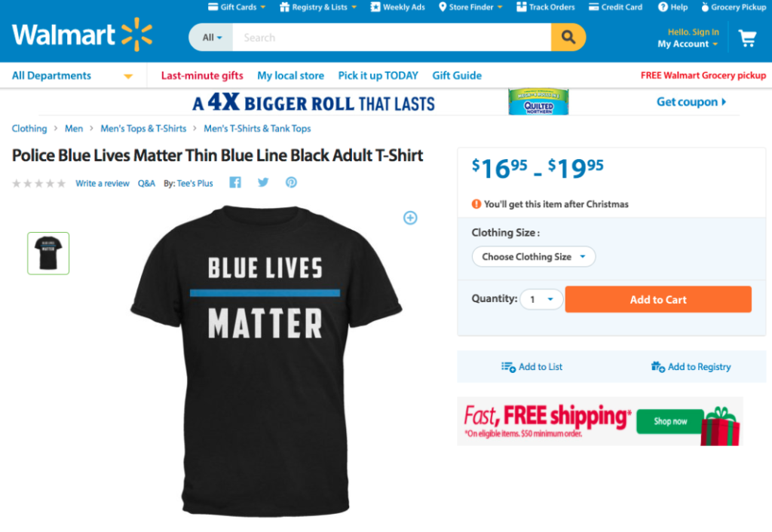Follow the Write a review link
Viewport: 772px width, 532px height.
[x=103, y=183]
